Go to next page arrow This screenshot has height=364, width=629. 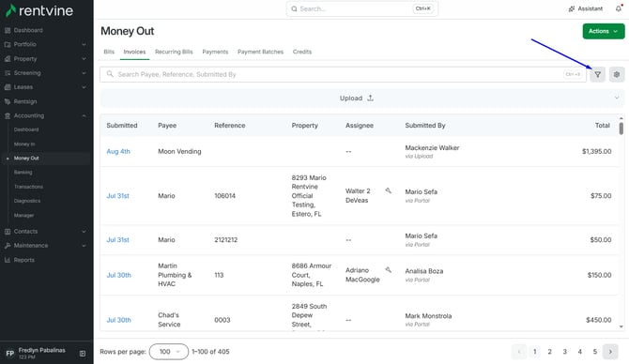610,352
